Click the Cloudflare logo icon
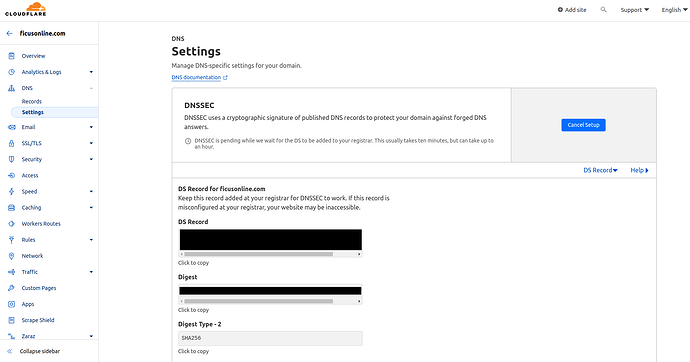 point(26,9)
